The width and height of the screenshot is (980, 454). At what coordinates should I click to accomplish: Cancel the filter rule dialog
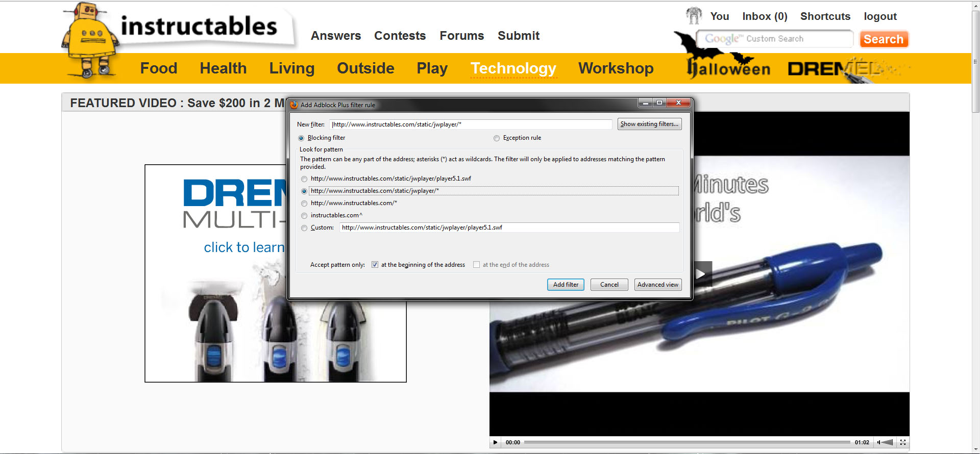609,285
